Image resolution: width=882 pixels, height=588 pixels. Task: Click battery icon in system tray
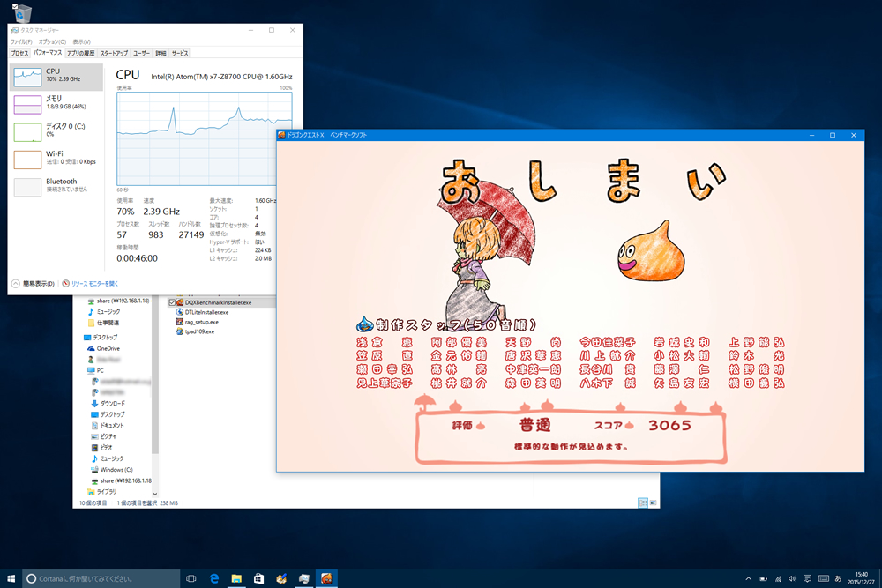point(763,578)
